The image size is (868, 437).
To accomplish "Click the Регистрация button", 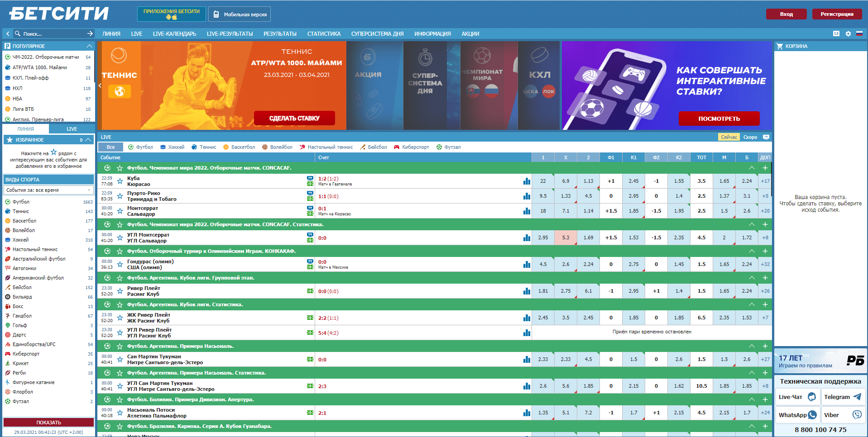I will pyautogui.click(x=837, y=14).
